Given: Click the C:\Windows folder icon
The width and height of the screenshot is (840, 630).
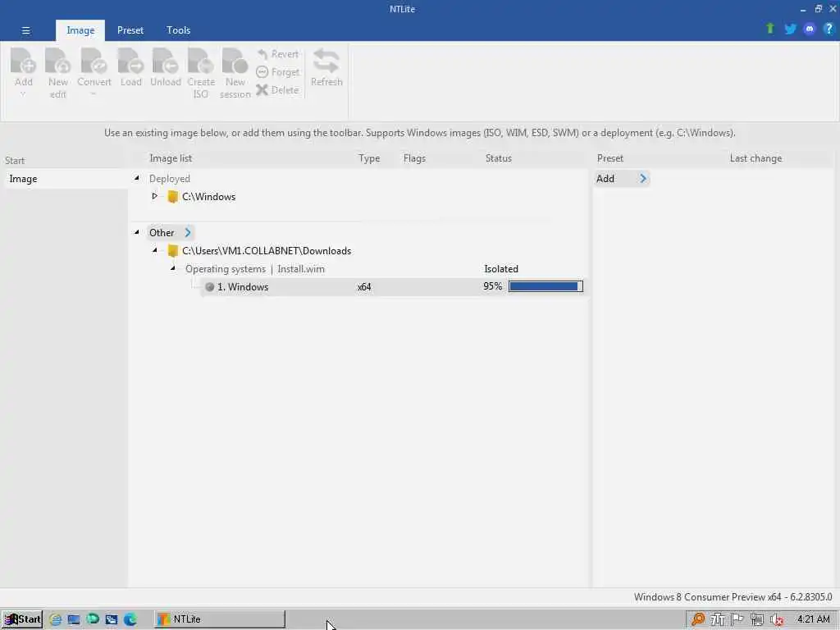Looking at the screenshot, I should coord(172,197).
